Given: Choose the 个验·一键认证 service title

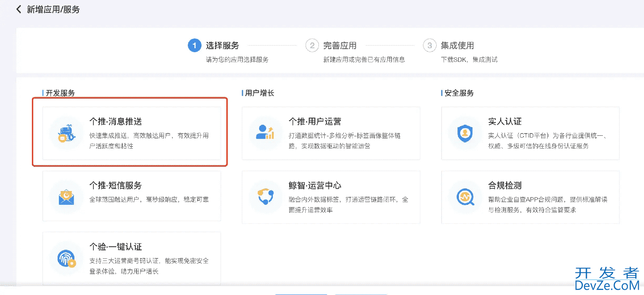Looking at the screenshot, I should click(116, 247).
